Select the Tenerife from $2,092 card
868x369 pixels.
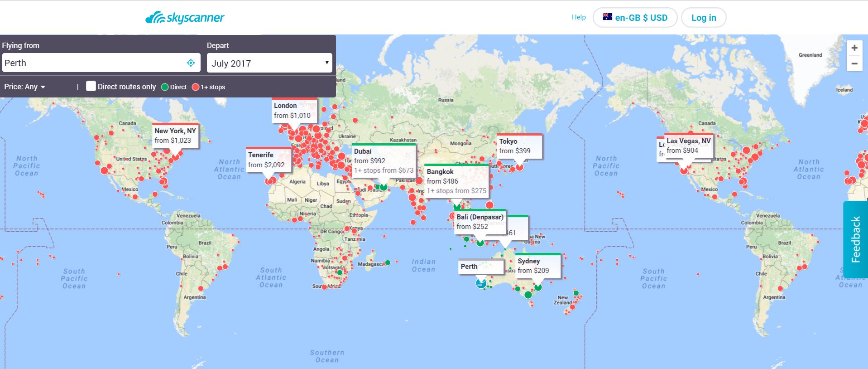tap(269, 160)
